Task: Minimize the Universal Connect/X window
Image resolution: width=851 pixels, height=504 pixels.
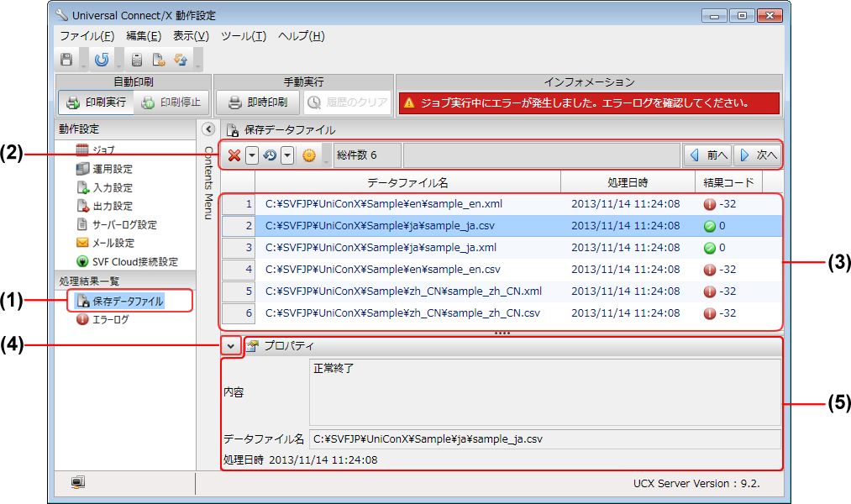Action: (x=714, y=16)
